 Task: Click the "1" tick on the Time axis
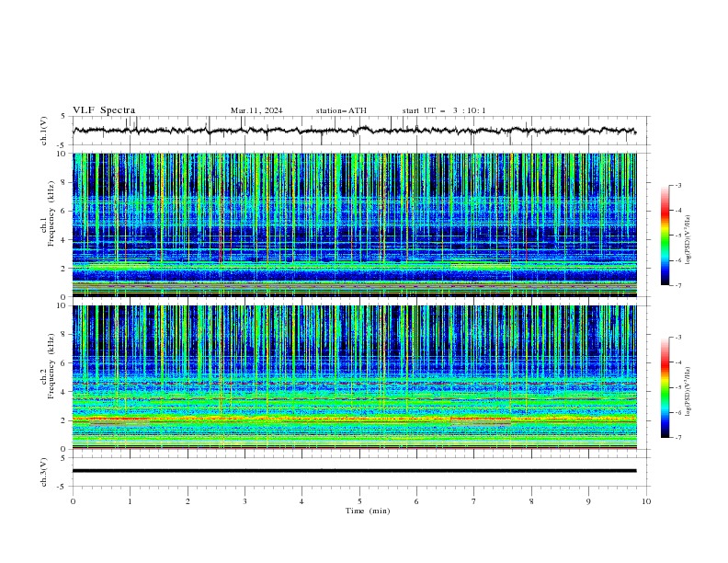click(130, 501)
